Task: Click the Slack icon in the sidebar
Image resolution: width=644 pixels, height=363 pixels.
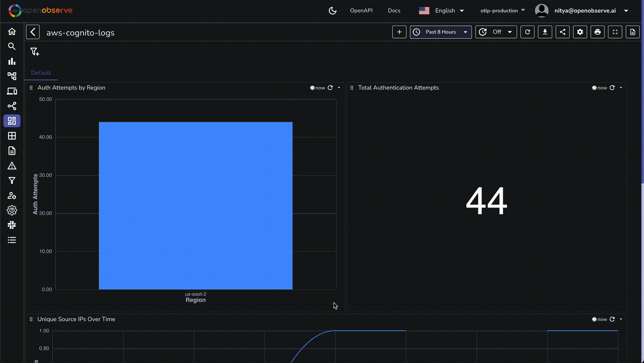Action: [x=12, y=225]
